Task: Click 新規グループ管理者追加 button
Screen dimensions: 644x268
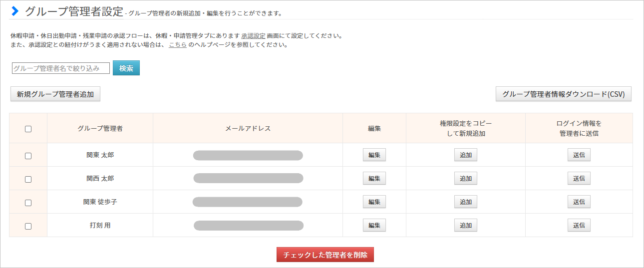Action: (55, 94)
